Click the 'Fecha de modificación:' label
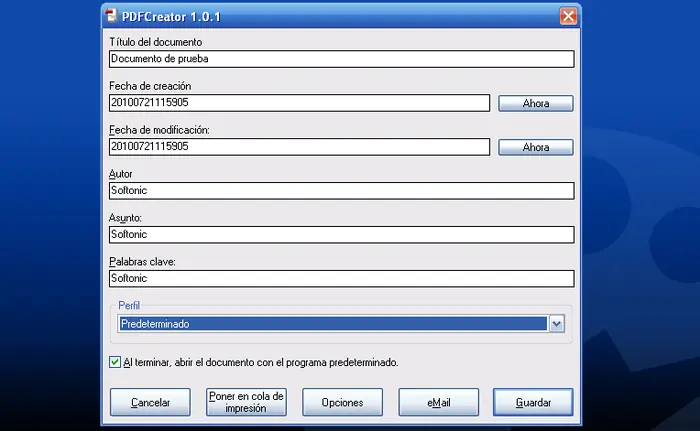 point(159,130)
